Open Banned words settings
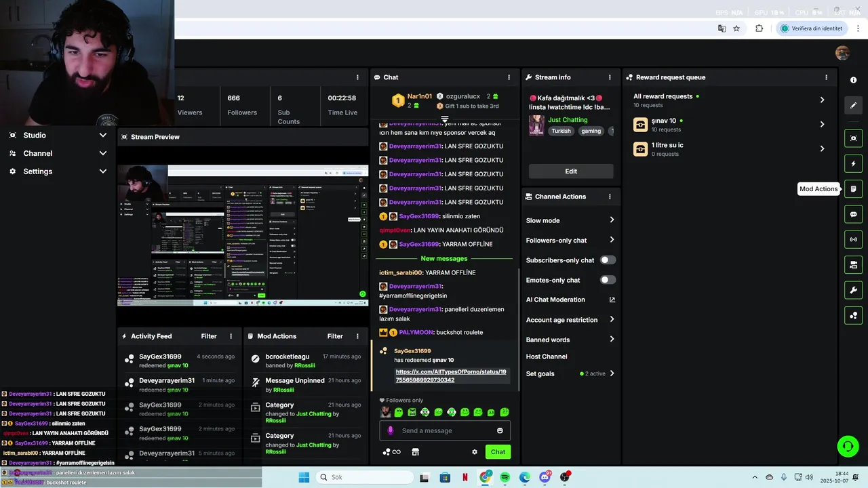This screenshot has height=488, width=868. pos(570,340)
